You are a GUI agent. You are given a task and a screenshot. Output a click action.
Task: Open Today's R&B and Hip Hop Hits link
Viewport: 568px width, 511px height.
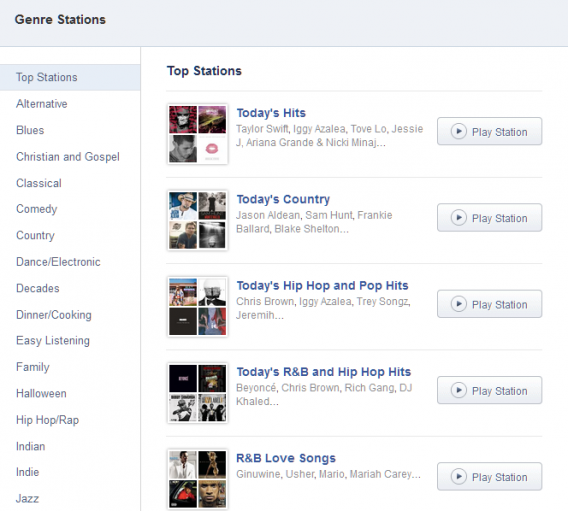[324, 372]
